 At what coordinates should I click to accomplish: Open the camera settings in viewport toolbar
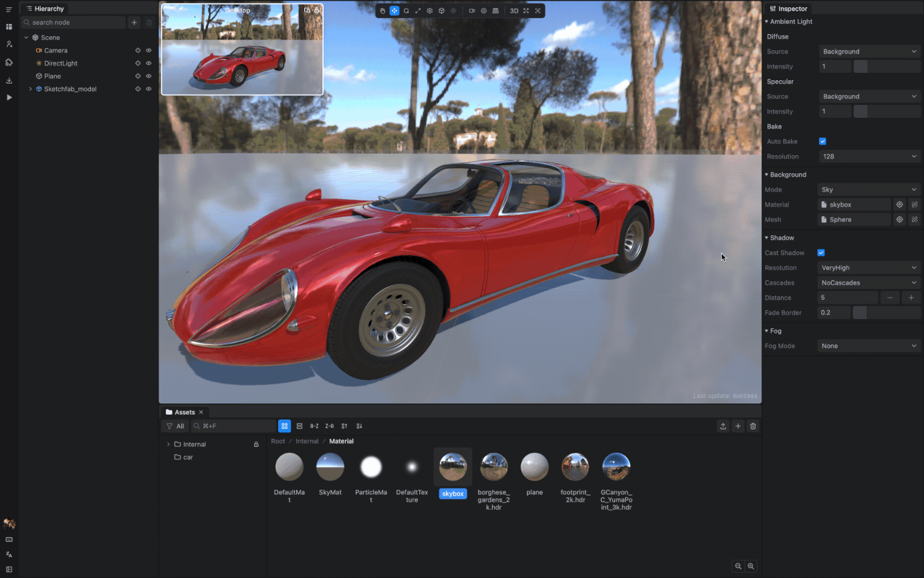pos(472,11)
